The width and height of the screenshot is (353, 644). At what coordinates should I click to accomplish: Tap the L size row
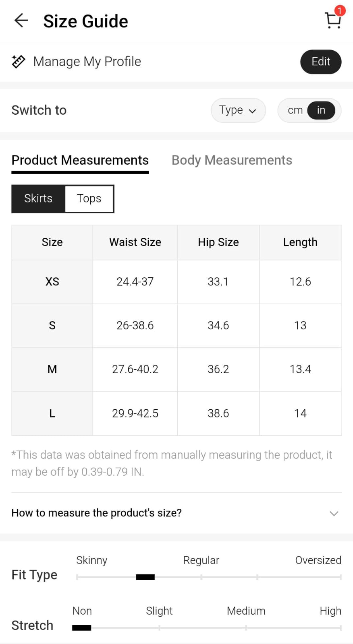[x=52, y=413]
